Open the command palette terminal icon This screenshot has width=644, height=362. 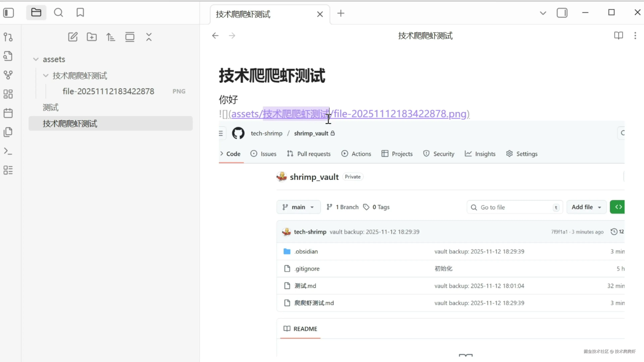pyautogui.click(x=8, y=151)
